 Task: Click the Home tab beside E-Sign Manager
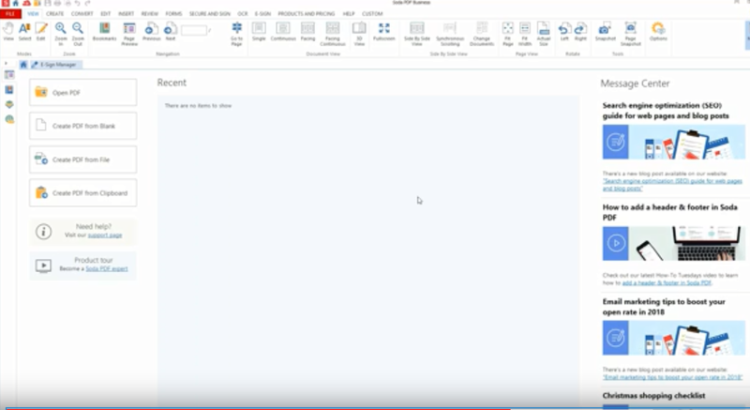point(23,65)
